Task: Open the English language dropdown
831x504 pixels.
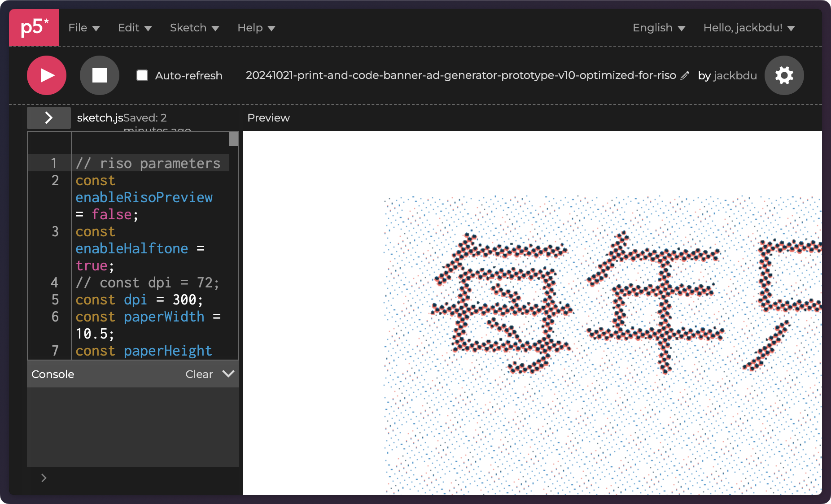Action: click(x=659, y=28)
